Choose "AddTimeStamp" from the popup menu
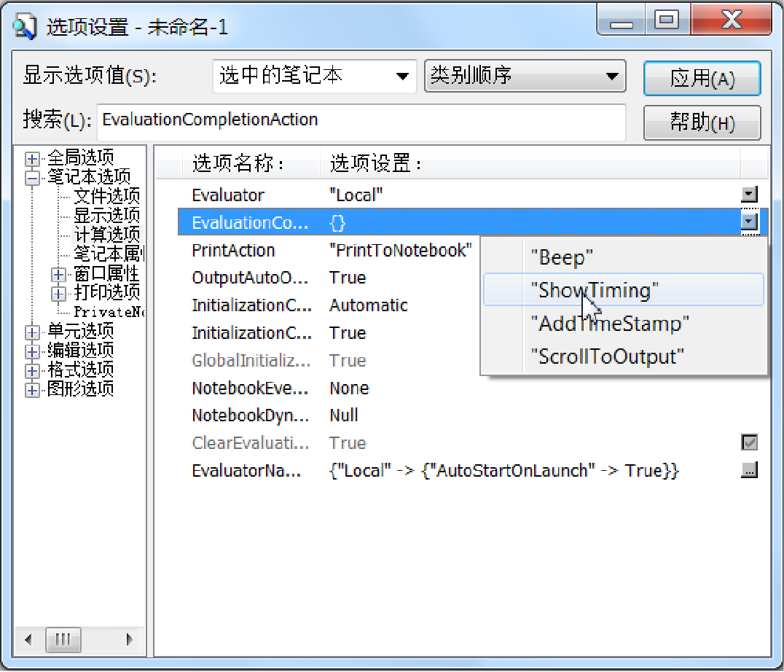The image size is (784, 672). (623, 324)
